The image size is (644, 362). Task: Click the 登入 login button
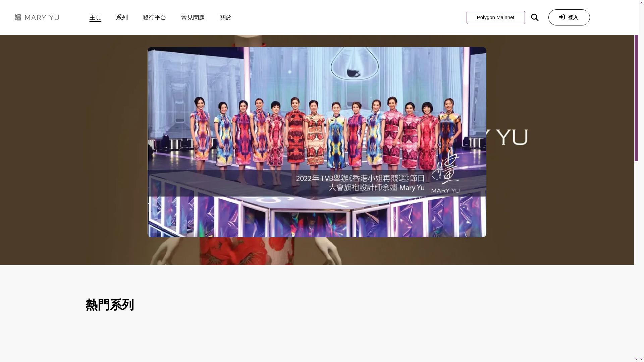point(569,17)
